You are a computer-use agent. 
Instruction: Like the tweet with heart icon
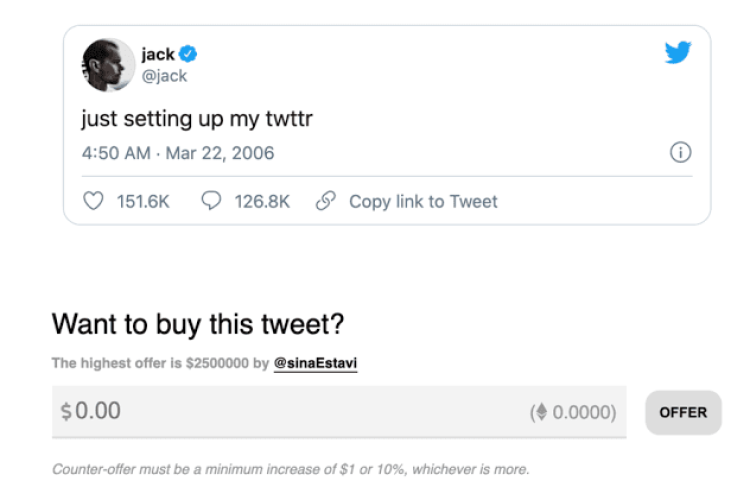(93, 201)
